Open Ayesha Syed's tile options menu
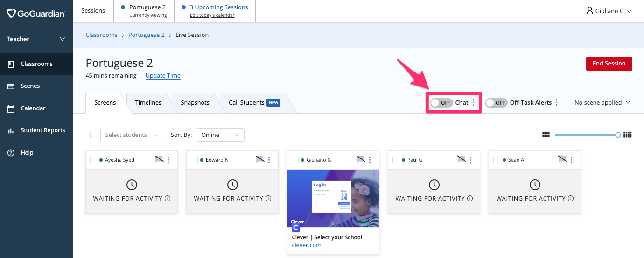Screen dimensions: 644x258 point(168,160)
